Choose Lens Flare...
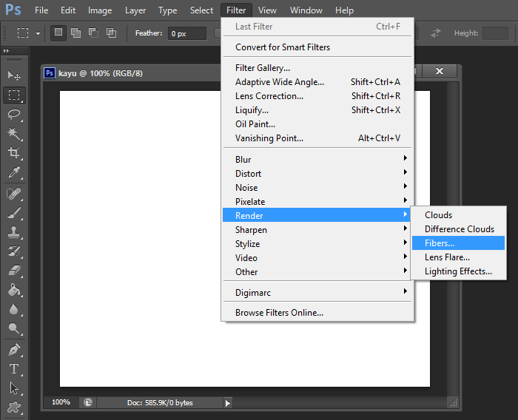Image resolution: width=518 pixels, height=420 pixels. [x=458, y=257]
